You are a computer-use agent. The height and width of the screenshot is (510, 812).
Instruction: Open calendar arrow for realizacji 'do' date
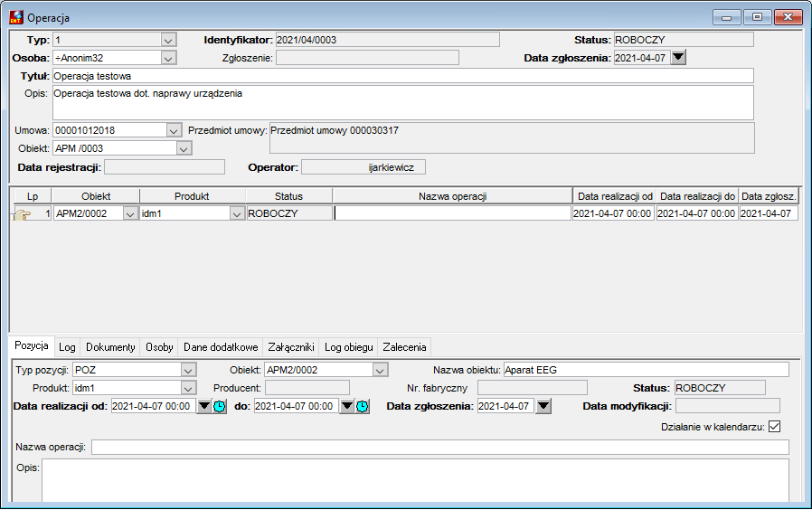[347, 406]
